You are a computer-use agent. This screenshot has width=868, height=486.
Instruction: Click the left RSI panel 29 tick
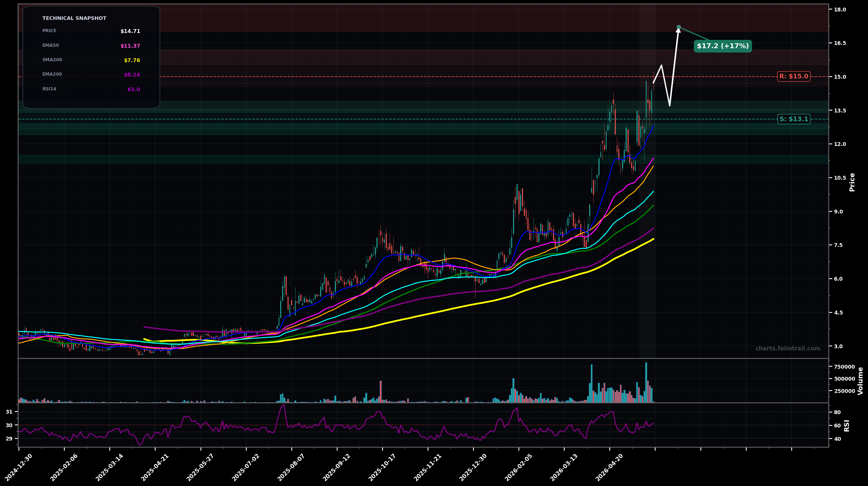(x=9, y=439)
